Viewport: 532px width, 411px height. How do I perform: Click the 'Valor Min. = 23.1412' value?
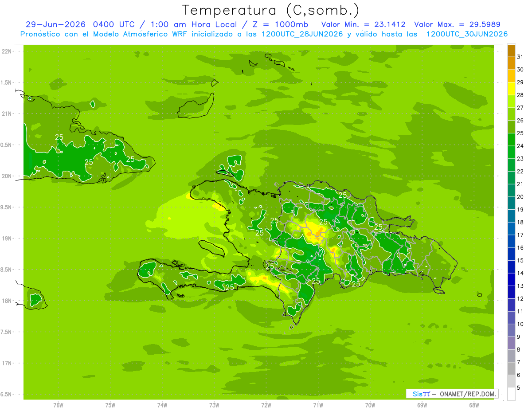[363, 24]
